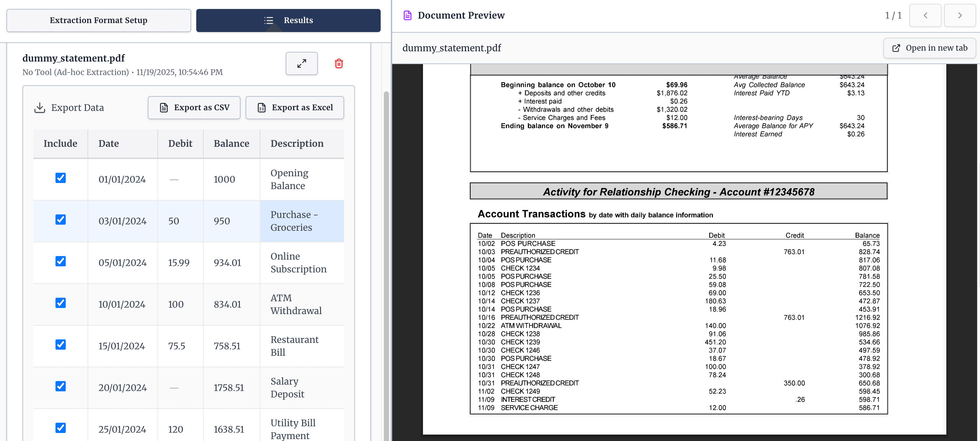Switch to the Extraction Format Setup tab
The image size is (980, 441).
pyautogui.click(x=98, y=20)
